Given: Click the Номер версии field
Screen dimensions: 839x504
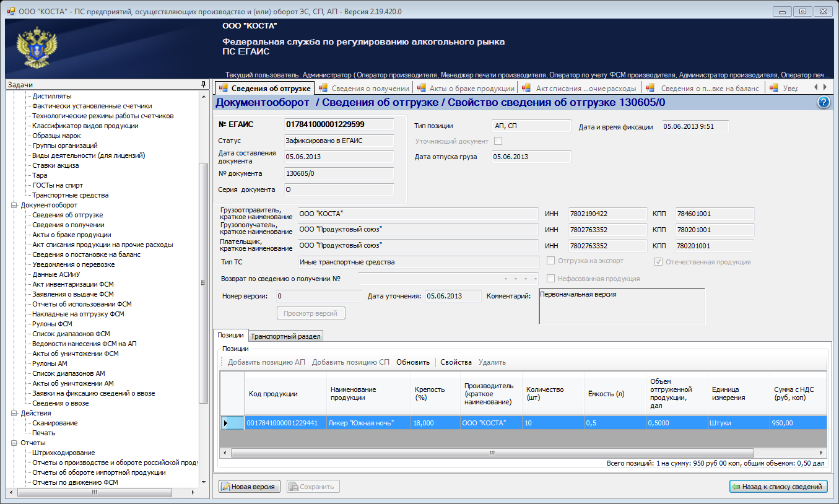Looking at the screenshot, I should 318,296.
